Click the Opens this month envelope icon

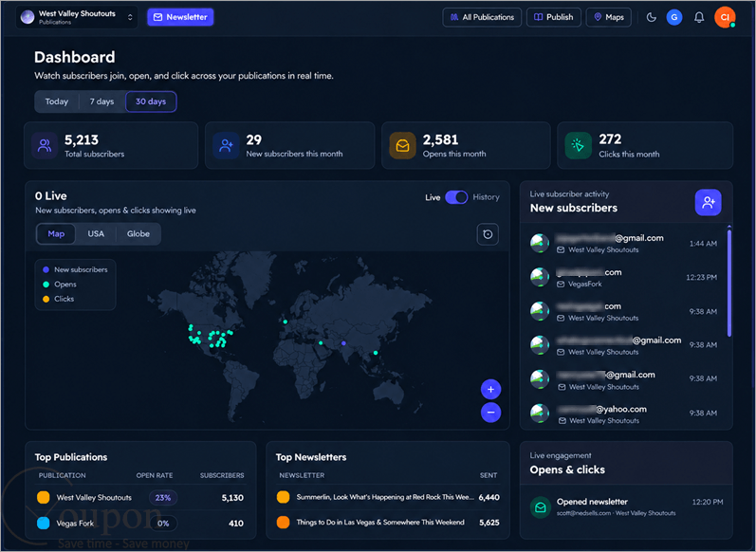(x=402, y=146)
